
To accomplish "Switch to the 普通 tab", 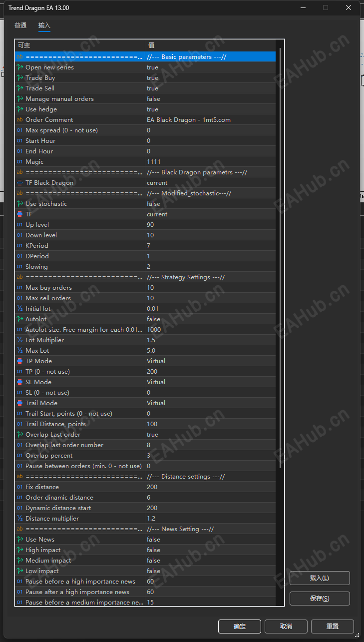I will (x=20, y=25).
